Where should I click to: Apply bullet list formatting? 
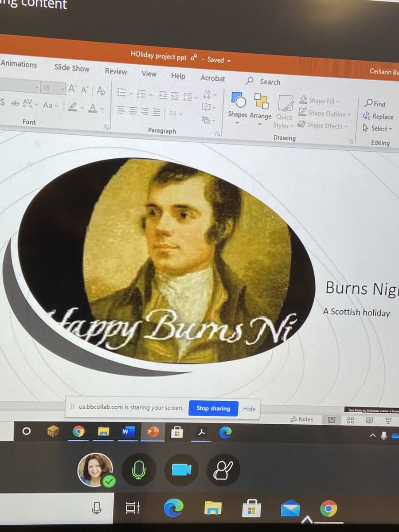(121, 92)
